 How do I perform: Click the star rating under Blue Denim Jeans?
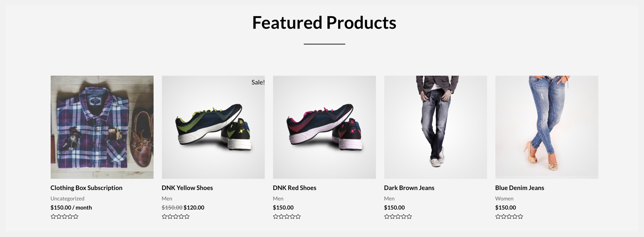[x=509, y=217]
